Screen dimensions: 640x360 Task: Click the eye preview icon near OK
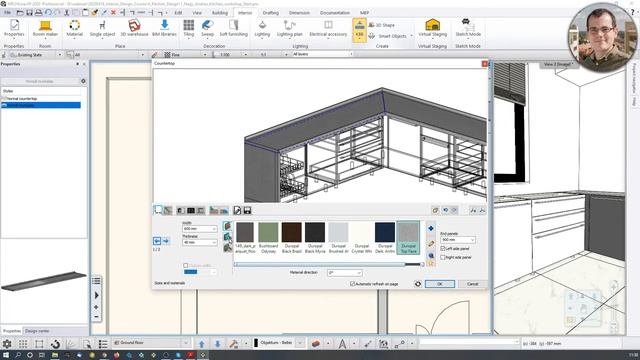tap(418, 284)
